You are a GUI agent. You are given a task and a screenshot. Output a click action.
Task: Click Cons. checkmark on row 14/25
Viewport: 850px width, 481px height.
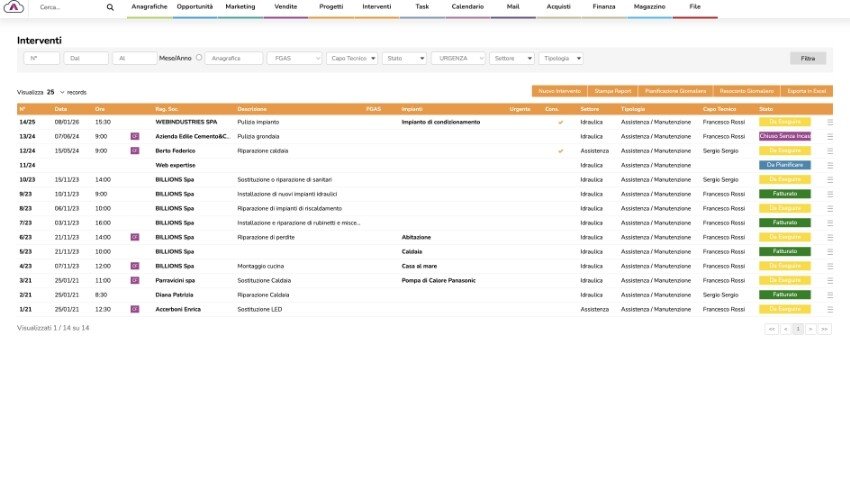tap(561, 122)
